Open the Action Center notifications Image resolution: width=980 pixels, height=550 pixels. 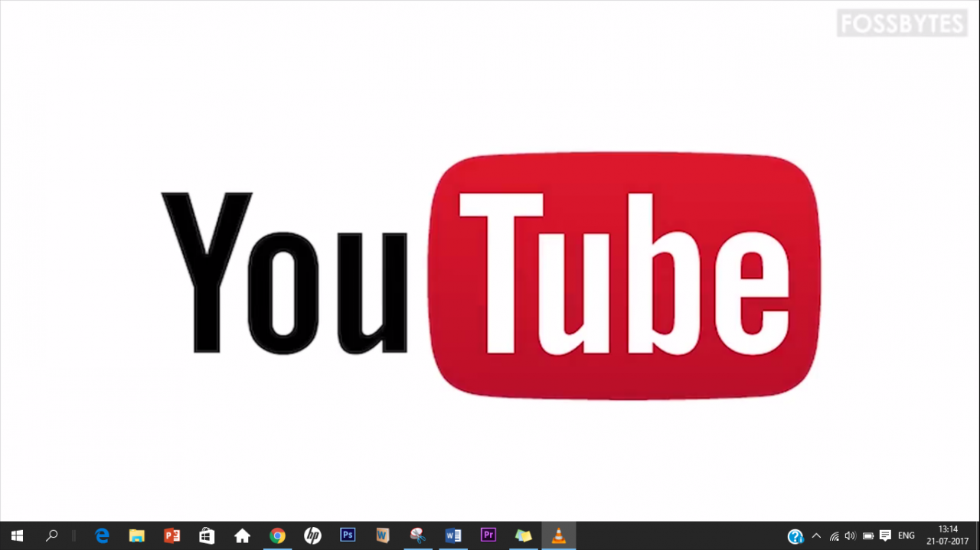coord(885,536)
